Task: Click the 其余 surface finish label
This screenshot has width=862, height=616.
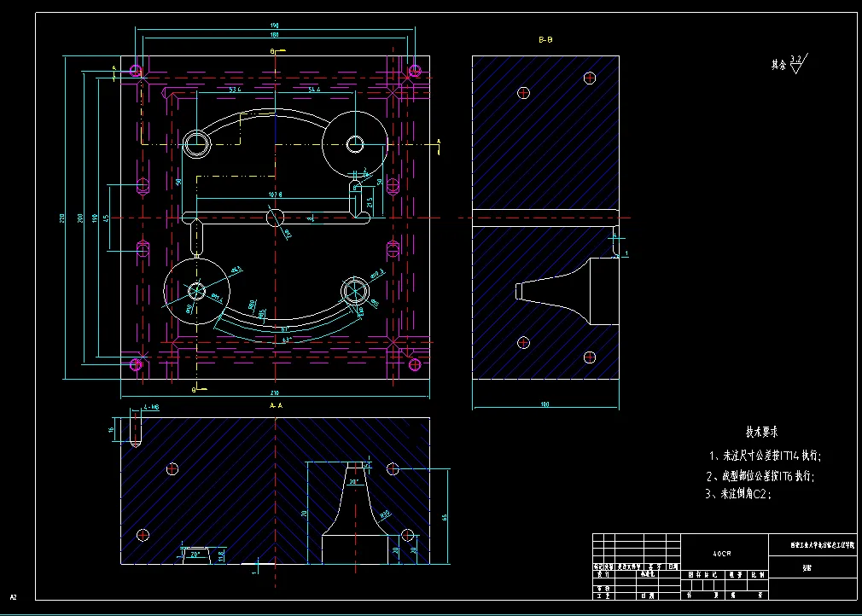Action: [x=778, y=65]
